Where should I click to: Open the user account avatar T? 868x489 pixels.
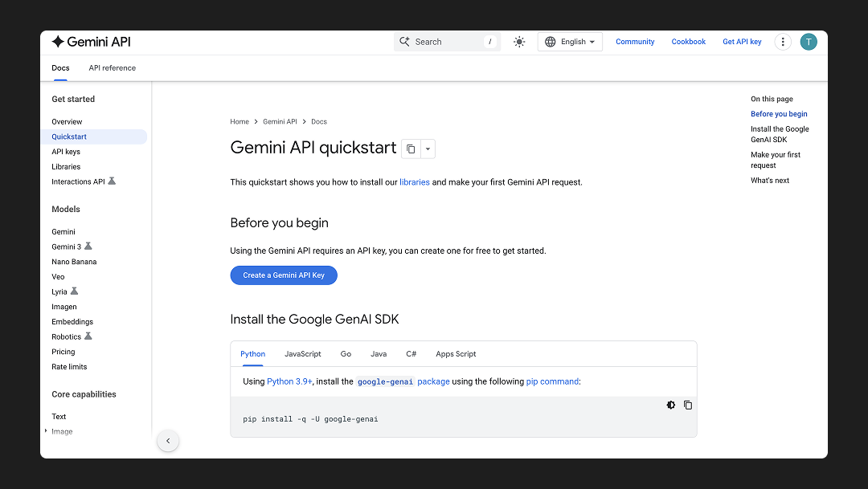coord(809,42)
